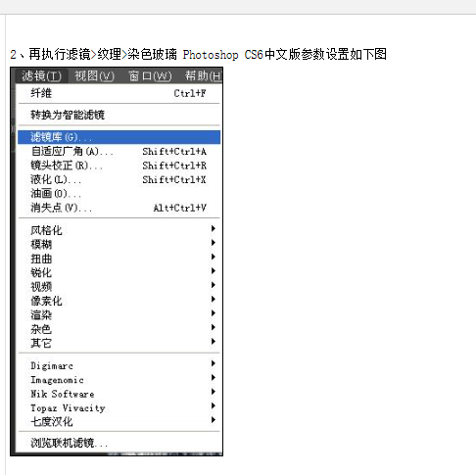The height and width of the screenshot is (475, 476).
Task: Expand the Topaz Vivacity submenu
Action: point(119,407)
